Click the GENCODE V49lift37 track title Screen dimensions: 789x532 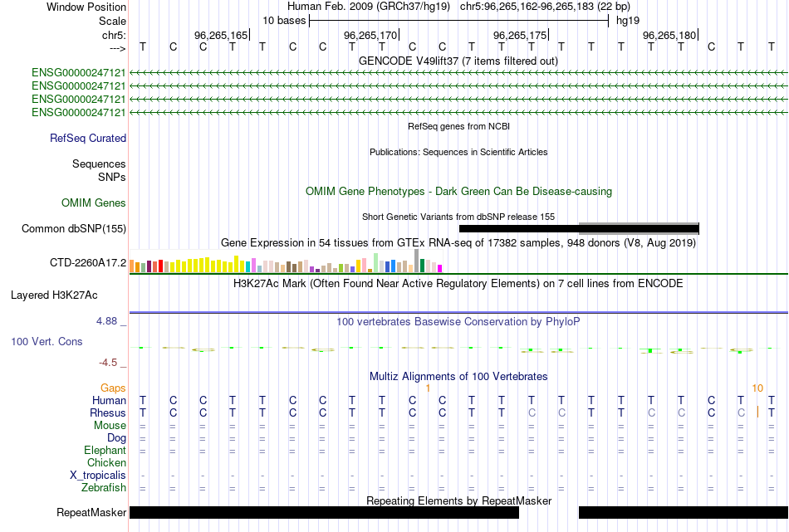[x=458, y=61]
